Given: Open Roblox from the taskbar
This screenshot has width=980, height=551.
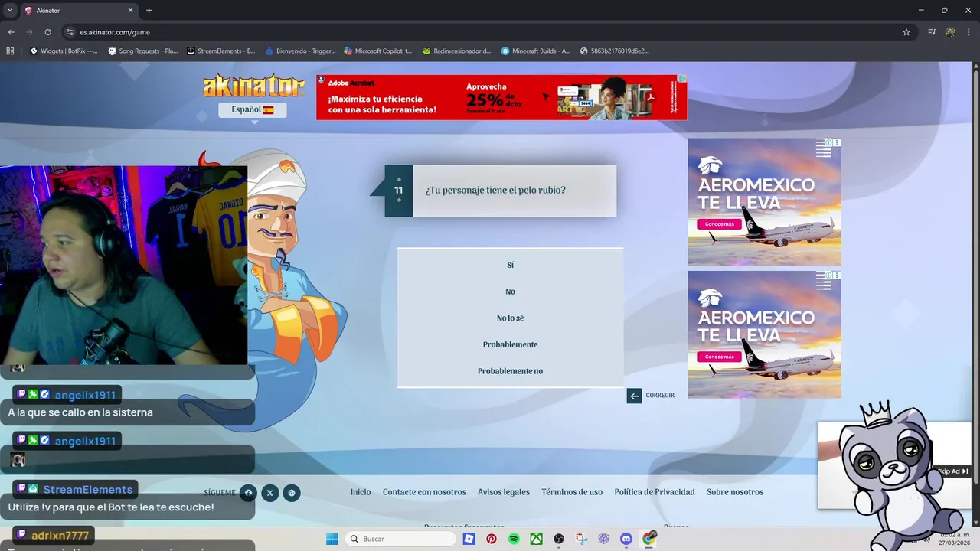Looking at the screenshot, I should [469, 539].
